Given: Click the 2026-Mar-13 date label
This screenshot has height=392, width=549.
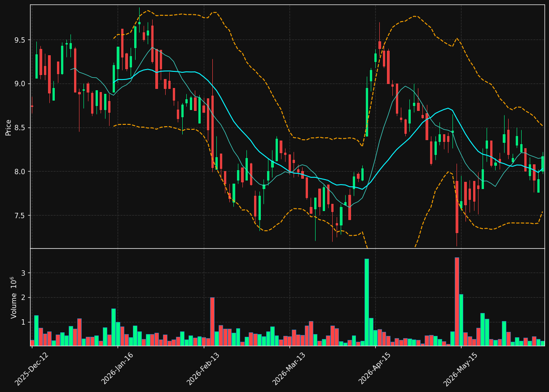Looking at the screenshot, I should 289,369.
